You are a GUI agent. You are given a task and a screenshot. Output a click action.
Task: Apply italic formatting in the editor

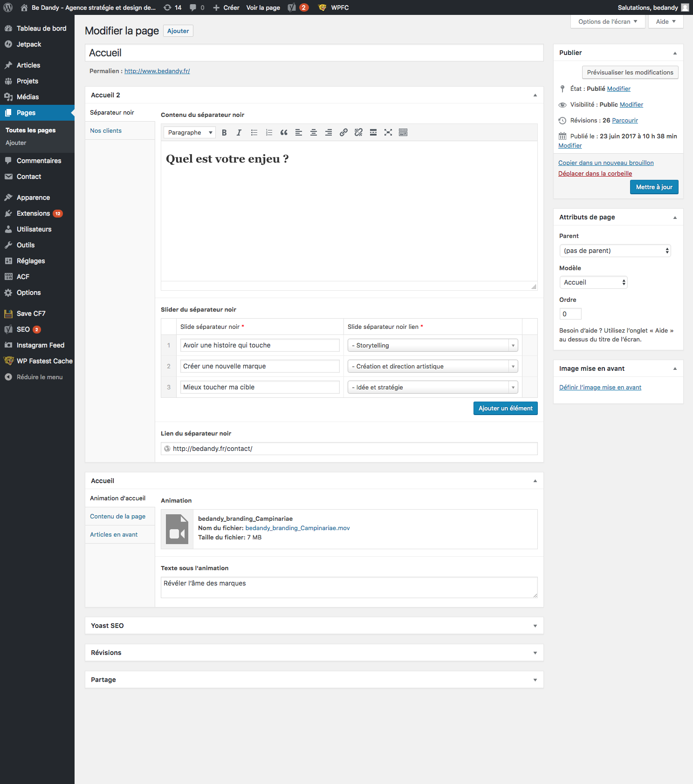pos(239,133)
